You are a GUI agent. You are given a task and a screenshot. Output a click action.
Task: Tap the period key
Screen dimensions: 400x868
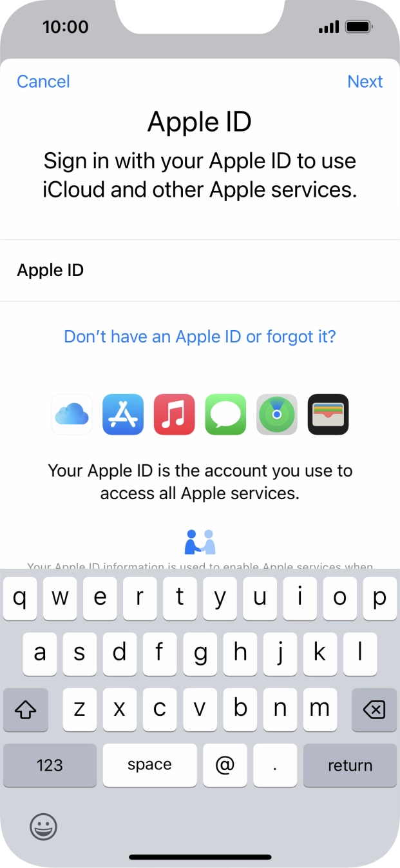pos(275,765)
